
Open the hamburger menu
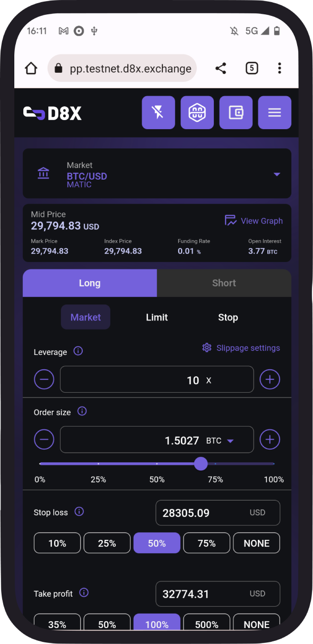274,112
